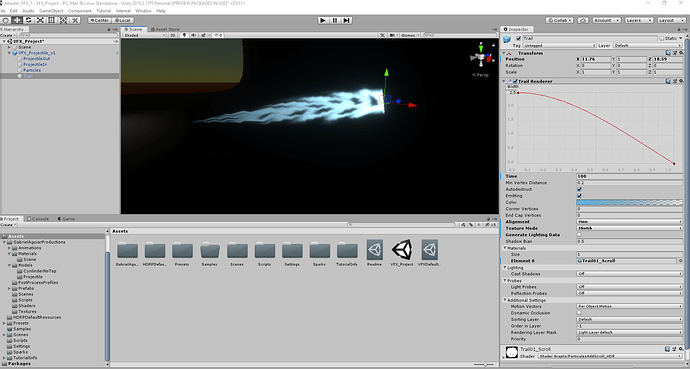Toggle the Emitting checkbox
690x369 pixels.
(579, 196)
